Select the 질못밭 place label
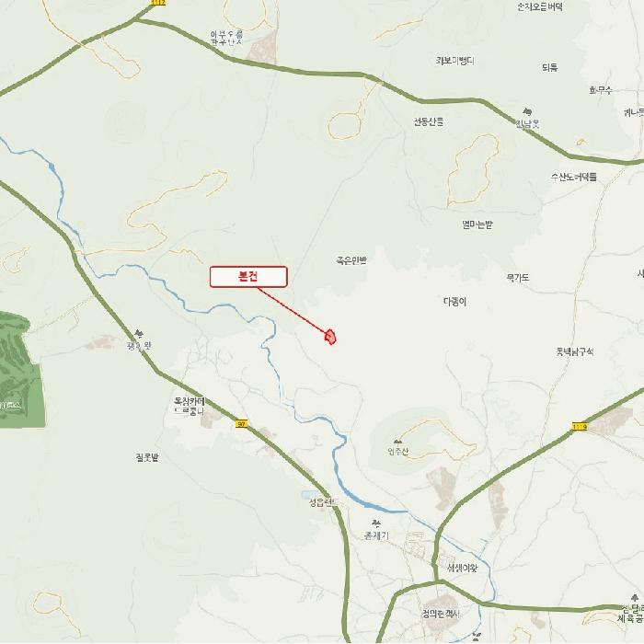The width and height of the screenshot is (644, 644). pos(147,457)
